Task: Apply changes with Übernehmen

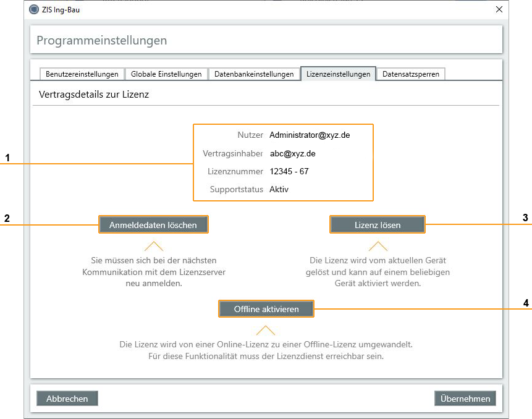Action: [x=465, y=399]
